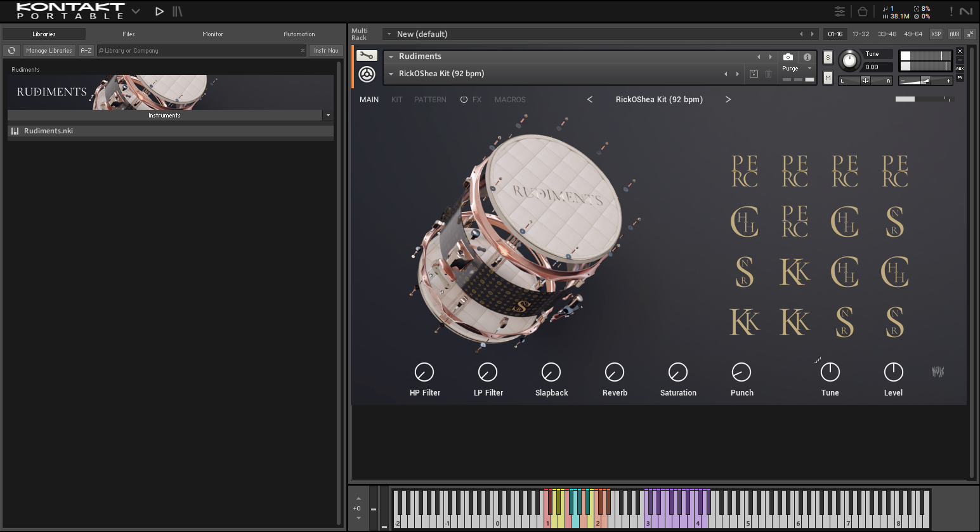Open the instrument info icon
This screenshot has height=532, width=980.
[x=807, y=57]
